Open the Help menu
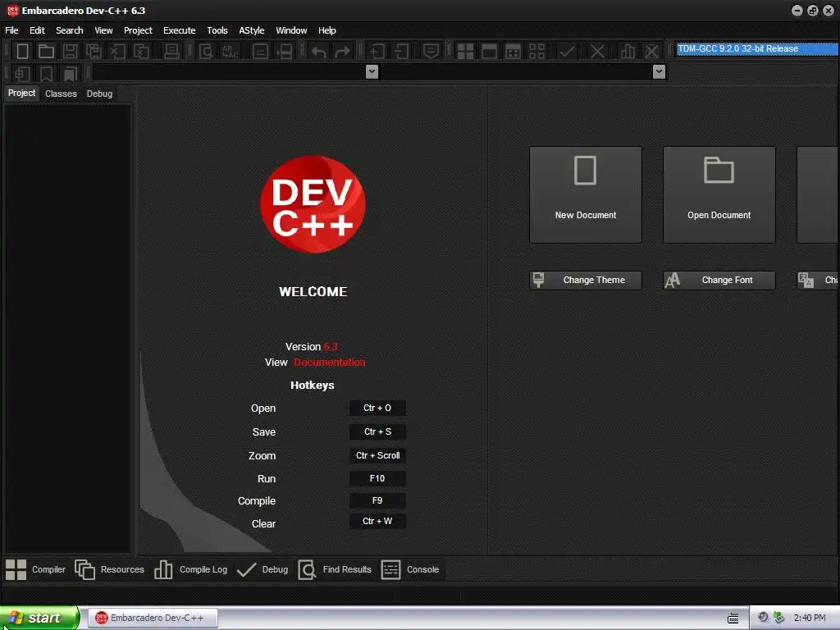 pyautogui.click(x=326, y=30)
